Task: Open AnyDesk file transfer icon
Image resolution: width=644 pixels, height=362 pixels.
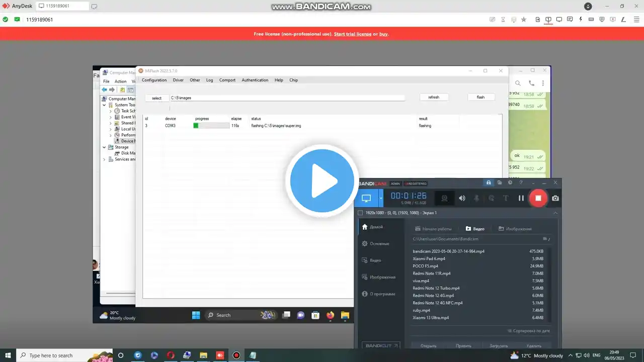Action: [538, 20]
